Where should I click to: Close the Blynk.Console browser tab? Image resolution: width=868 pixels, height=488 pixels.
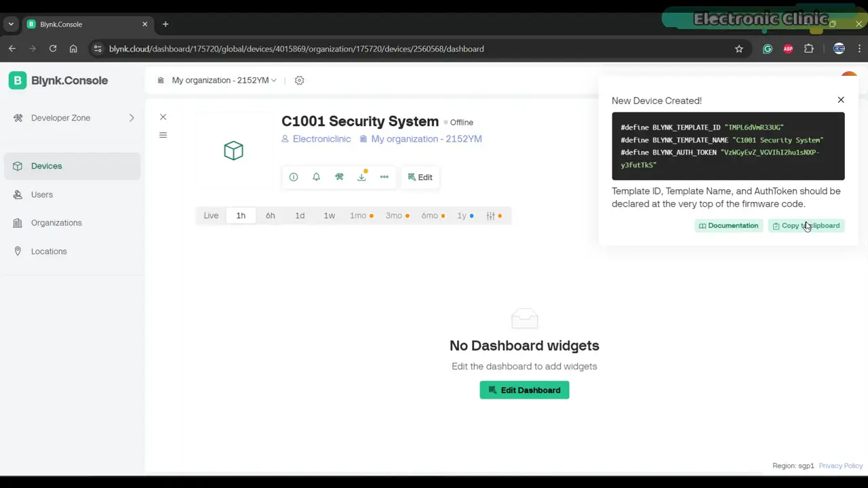[144, 24]
